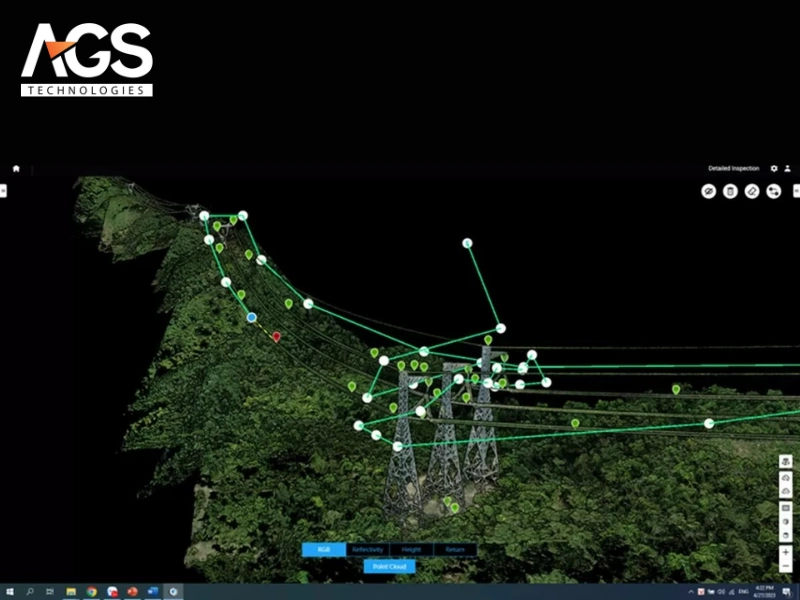The width and height of the screenshot is (800, 600).
Task: Switch to the Height tab
Action: pos(411,550)
